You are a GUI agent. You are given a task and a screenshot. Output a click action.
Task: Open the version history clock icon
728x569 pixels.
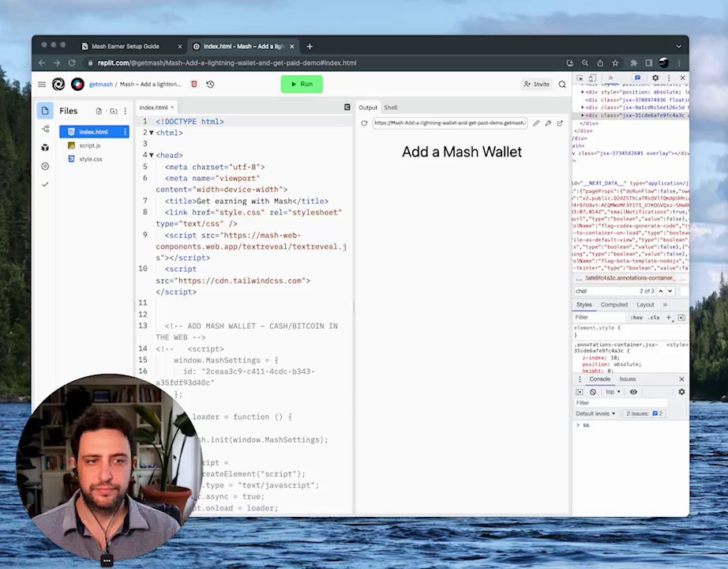(210, 84)
